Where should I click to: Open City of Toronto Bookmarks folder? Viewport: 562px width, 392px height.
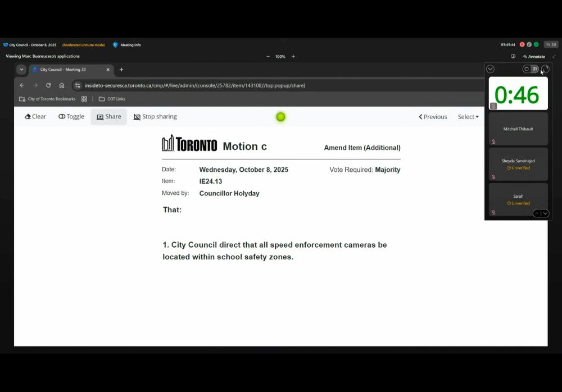pos(47,99)
